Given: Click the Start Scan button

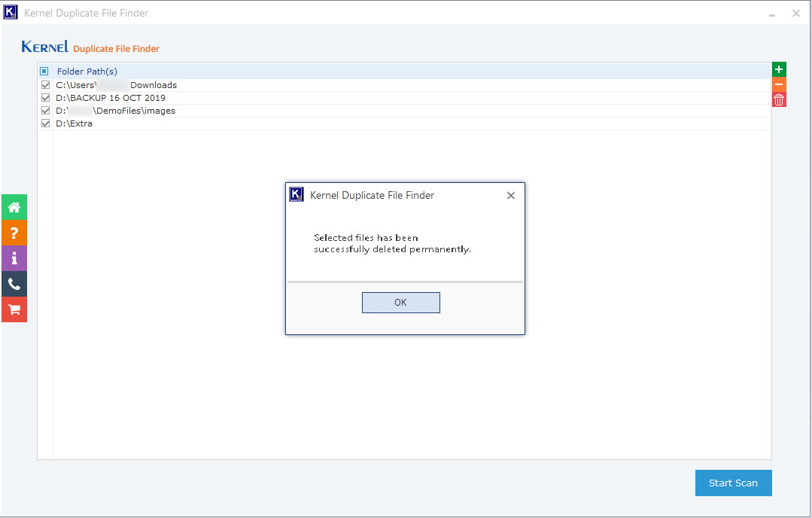Looking at the screenshot, I should [x=733, y=483].
